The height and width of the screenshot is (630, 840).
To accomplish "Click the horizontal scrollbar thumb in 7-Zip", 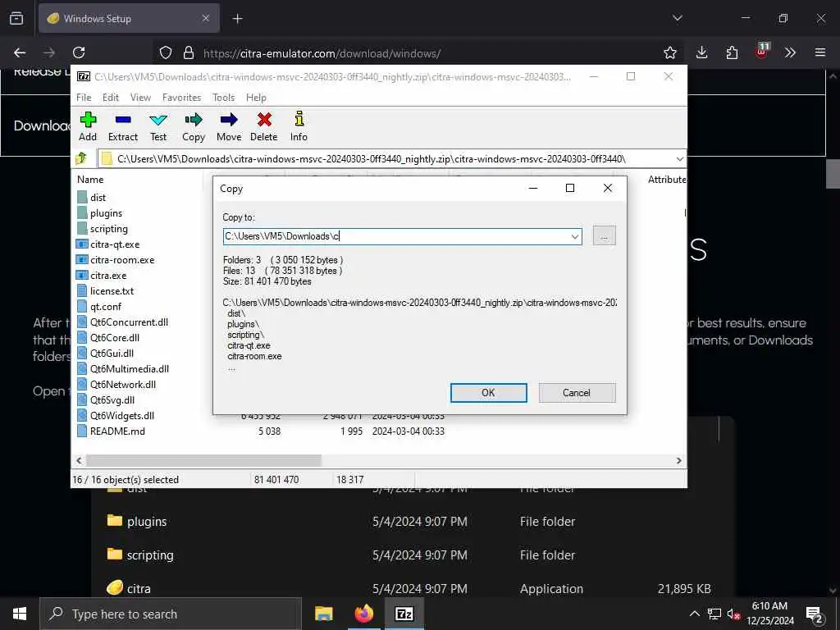I will pos(203,460).
